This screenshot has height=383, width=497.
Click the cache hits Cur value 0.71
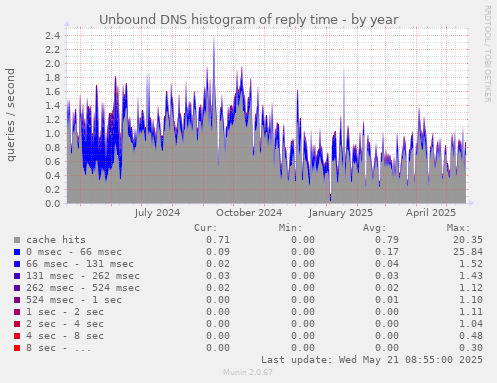click(218, 240)
